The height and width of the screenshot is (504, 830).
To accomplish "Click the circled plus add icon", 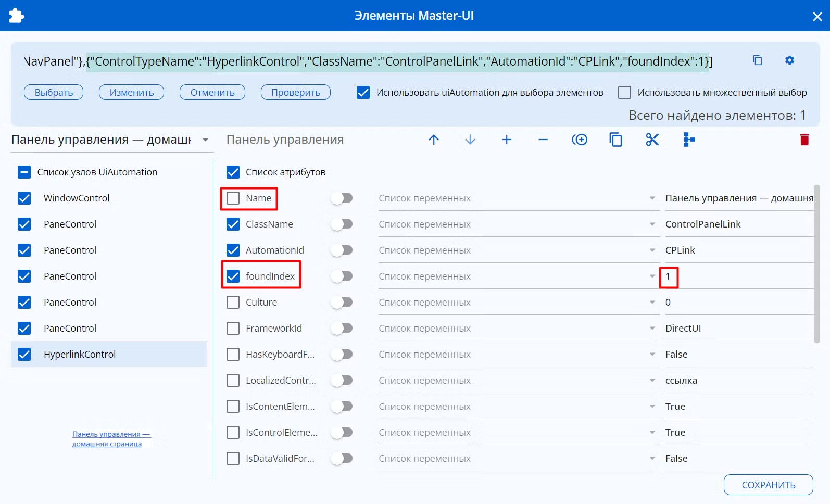I will point(580,140).
